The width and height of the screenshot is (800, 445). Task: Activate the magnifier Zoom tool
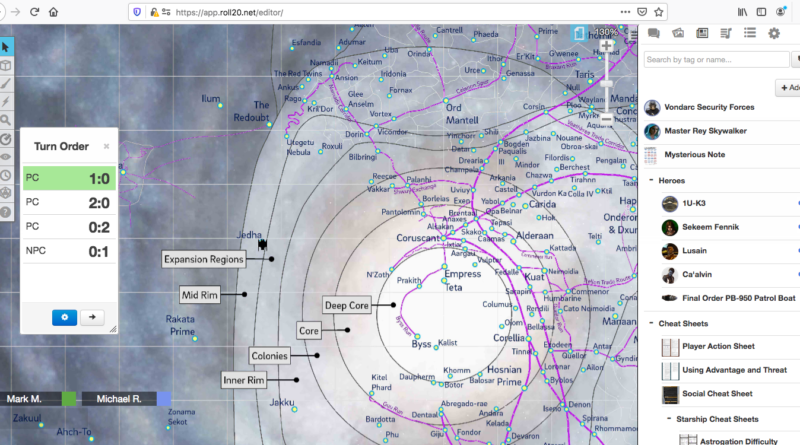6,120
